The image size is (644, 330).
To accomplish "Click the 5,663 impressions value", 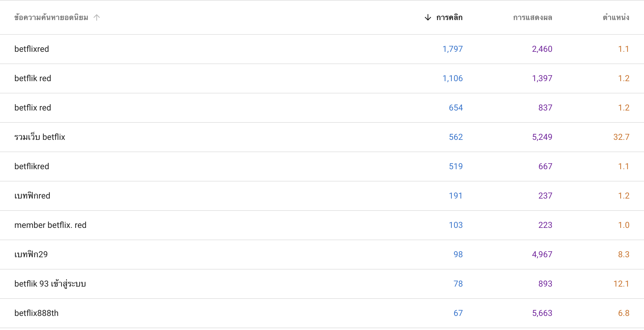I will (542, 313).
